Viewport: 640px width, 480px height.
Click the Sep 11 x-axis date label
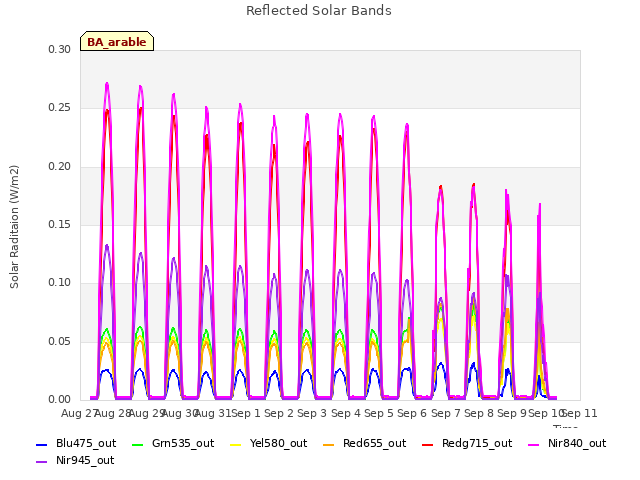pyautogui.click(x=580, y=413)
